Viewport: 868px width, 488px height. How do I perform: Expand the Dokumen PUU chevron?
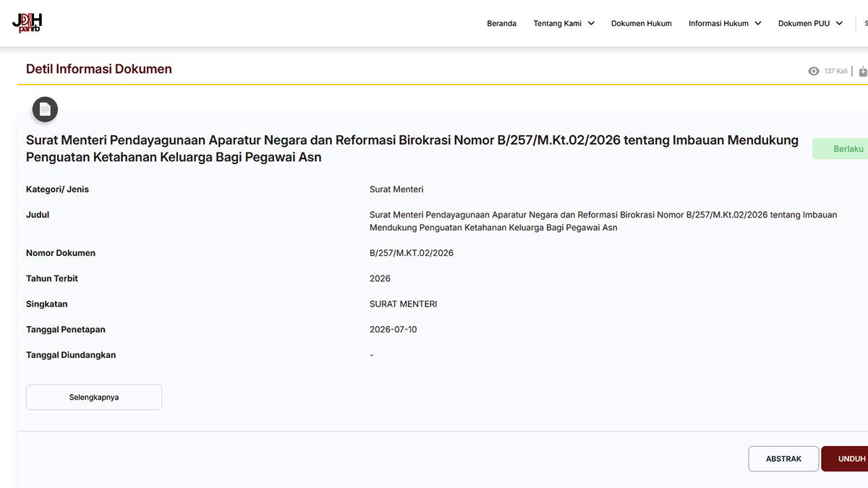point(839,23)
